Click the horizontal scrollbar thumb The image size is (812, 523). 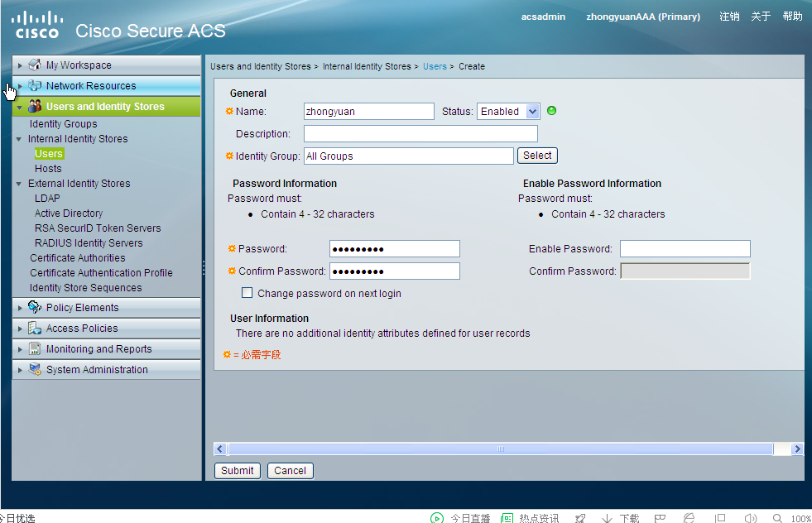click(x=500, y=449)
